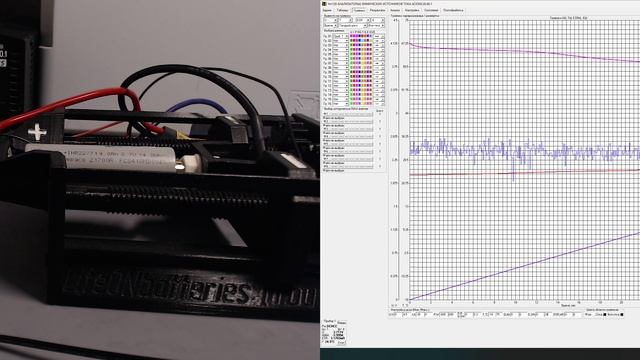Open the Гр 04 right-hand line style dropdown

pyautogui.click(x=379, y=50)
